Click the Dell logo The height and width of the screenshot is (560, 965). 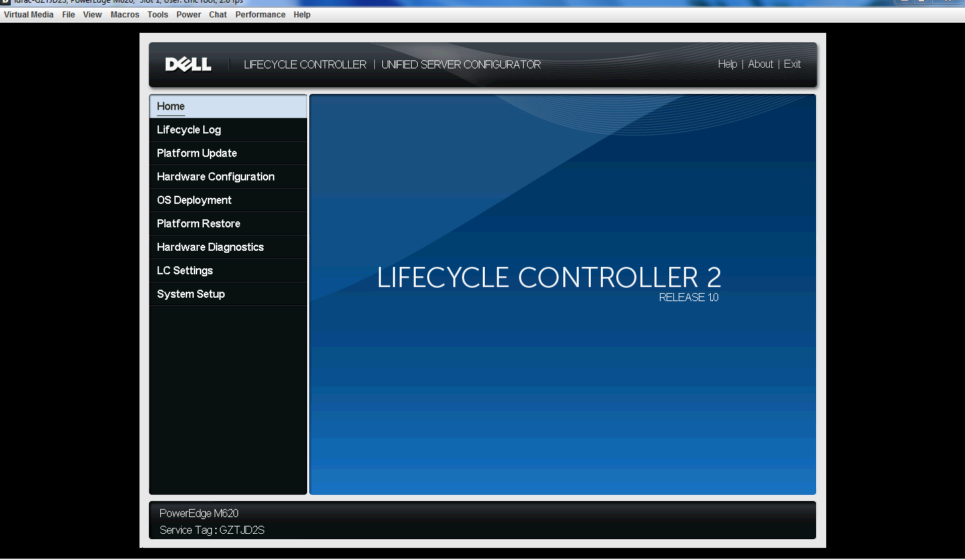pos(188,64)
